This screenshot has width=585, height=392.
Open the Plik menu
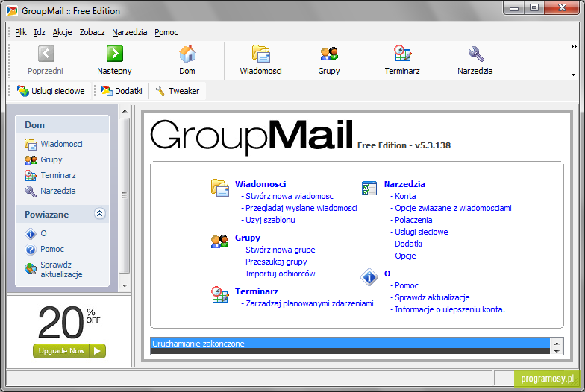(21, 32)
